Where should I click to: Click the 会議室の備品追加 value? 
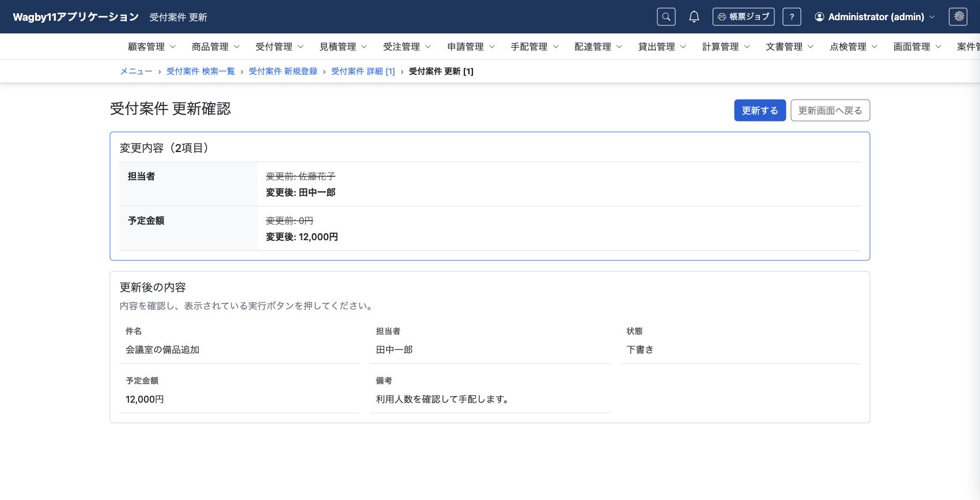point(162,350)
